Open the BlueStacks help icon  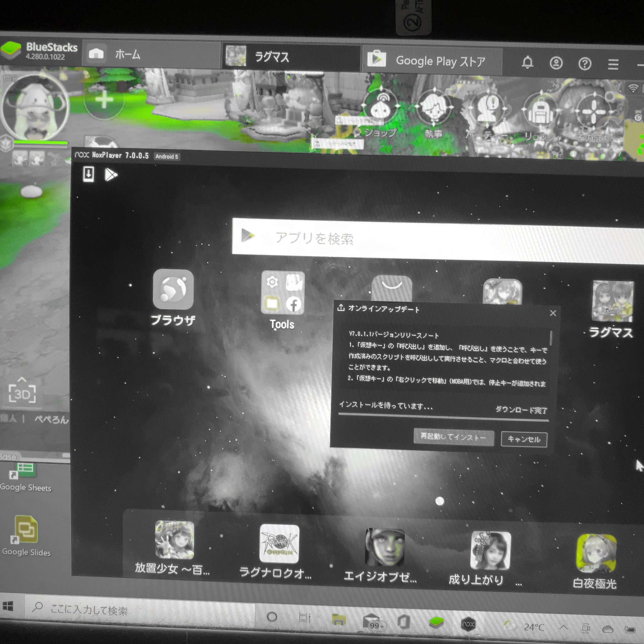pos(585,64)
